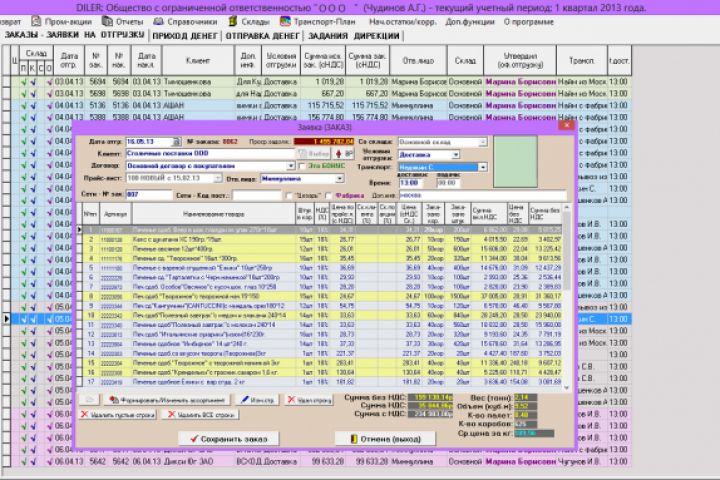Expand the Со склада dropdown

pos(483,142)
